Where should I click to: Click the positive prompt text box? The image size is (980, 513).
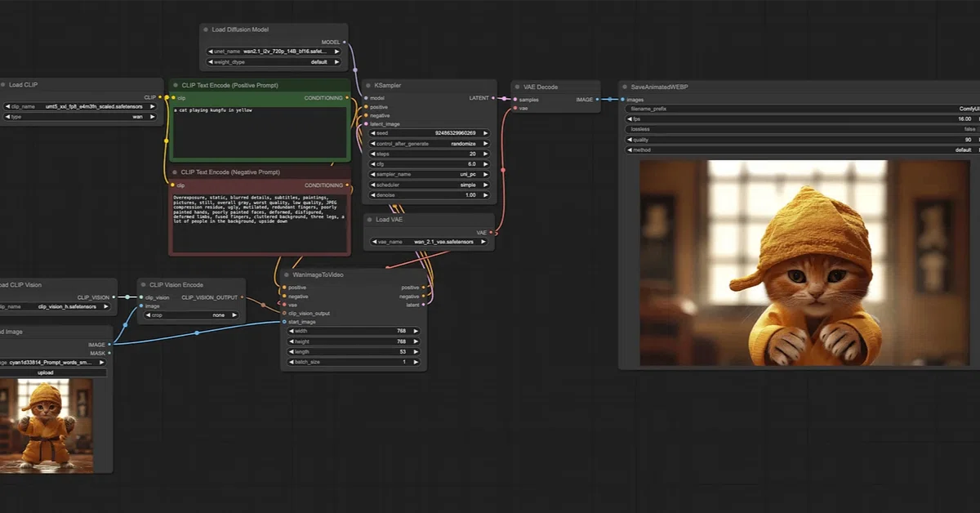point(260,131)
